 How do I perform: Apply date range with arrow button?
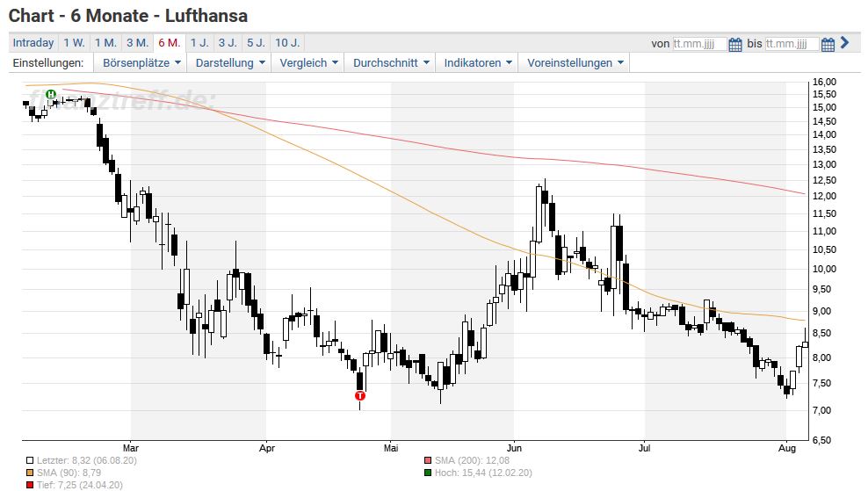(x=844, y=43)
